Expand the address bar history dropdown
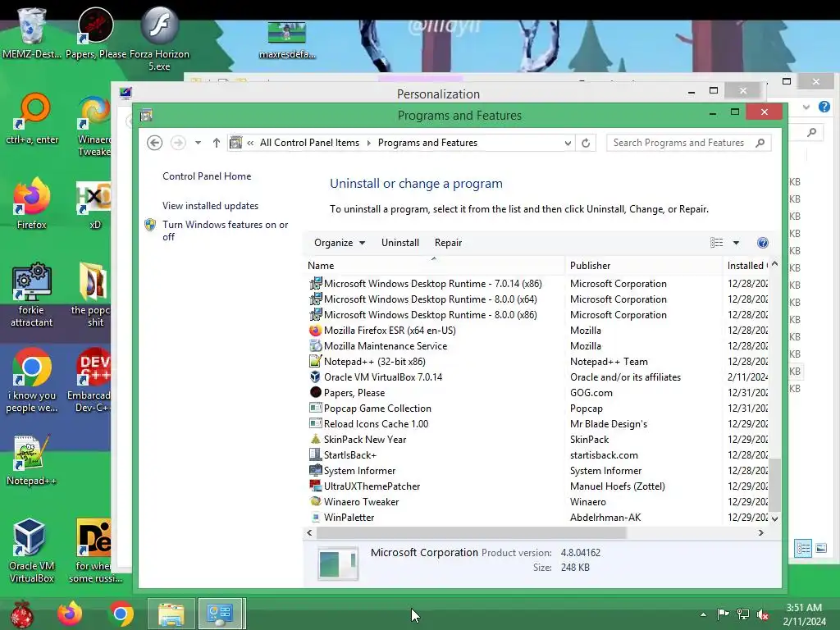This screenshot has width=840, height=630. pyautogui.click(x=568, y=143)
